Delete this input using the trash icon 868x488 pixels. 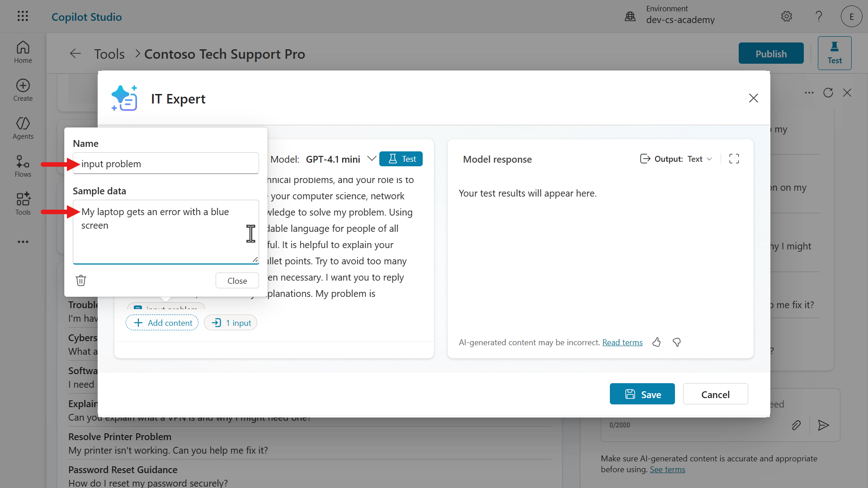point(81,280)
